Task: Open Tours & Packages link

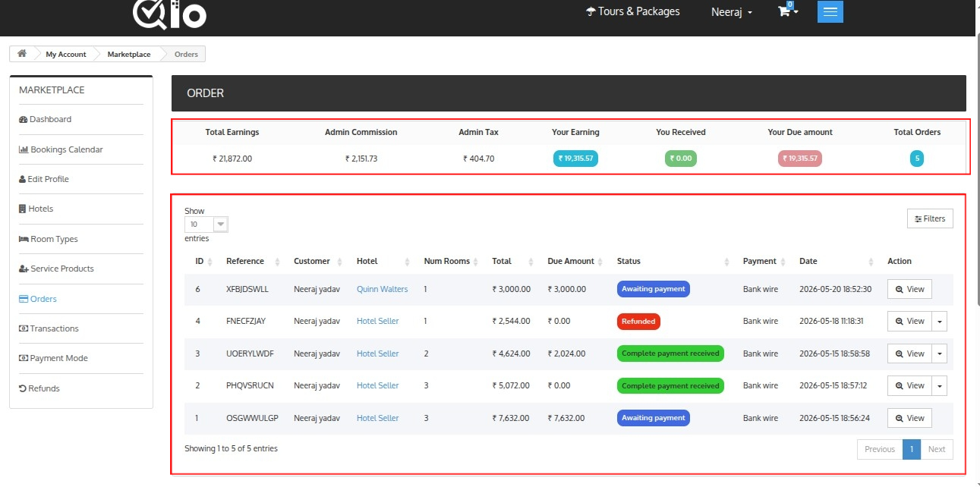Action: [x=633, y=11]
